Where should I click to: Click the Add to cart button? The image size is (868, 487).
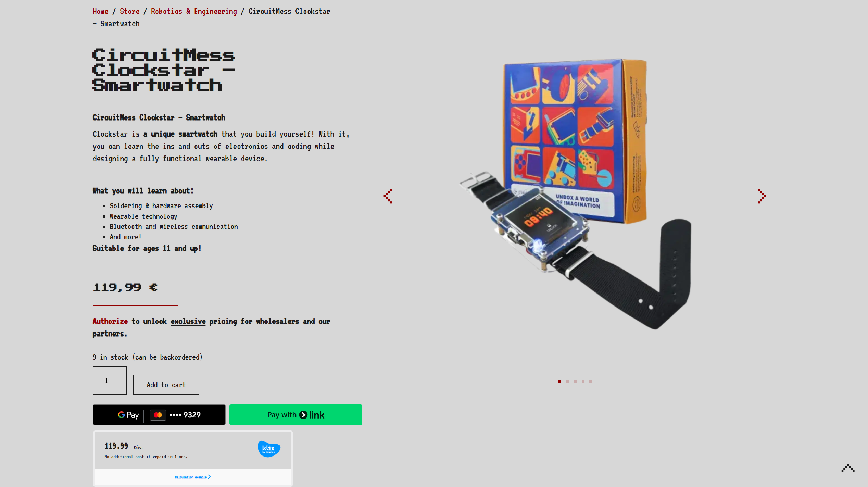click(x=166, y=385)
